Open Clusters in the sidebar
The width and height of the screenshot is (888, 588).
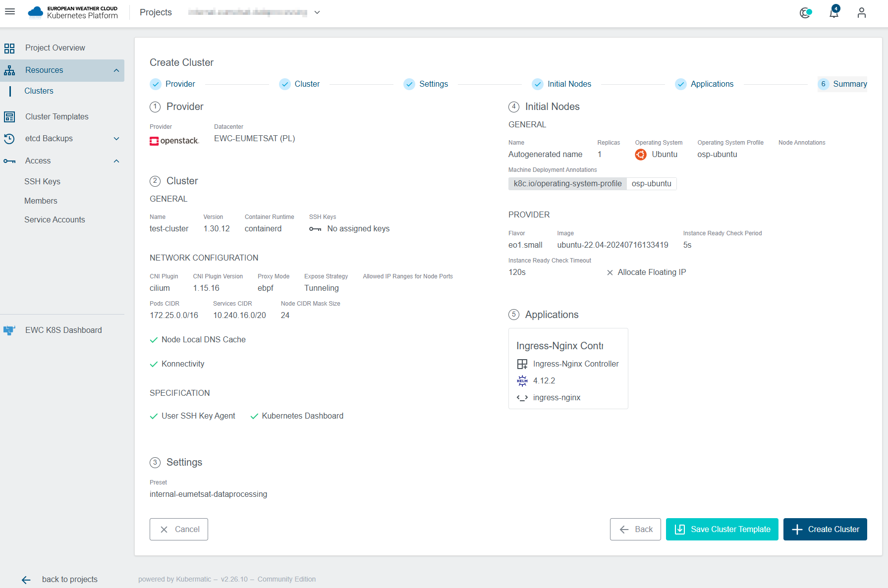[39, 91]
